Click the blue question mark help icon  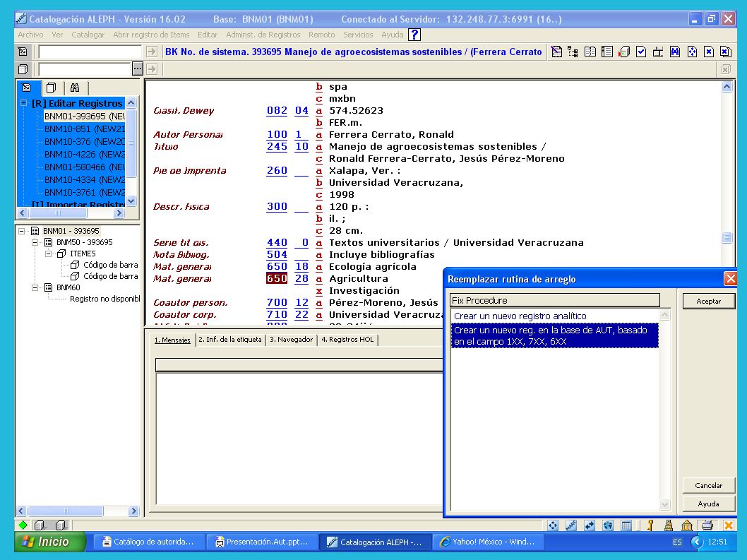click(x=414, y=35)
